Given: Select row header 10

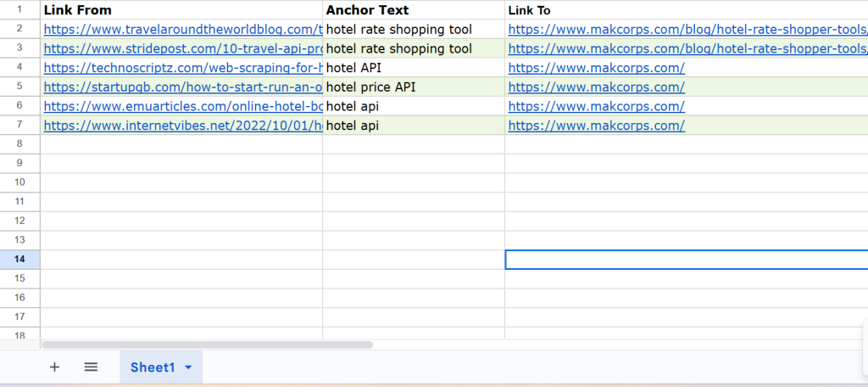Looking at the screenshot, I should coord(20,182).
